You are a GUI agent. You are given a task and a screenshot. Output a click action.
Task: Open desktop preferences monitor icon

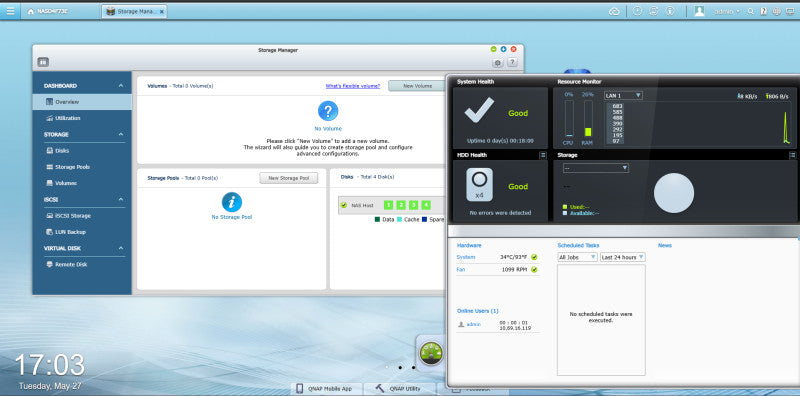coord(790,11)
